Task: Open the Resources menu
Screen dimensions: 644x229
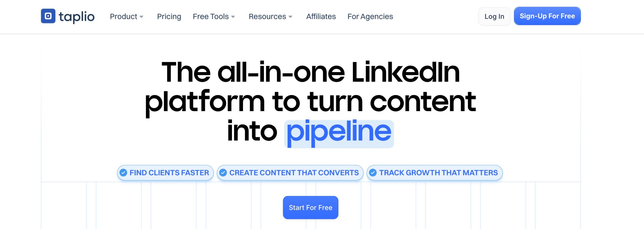Action: pos(270,16)
